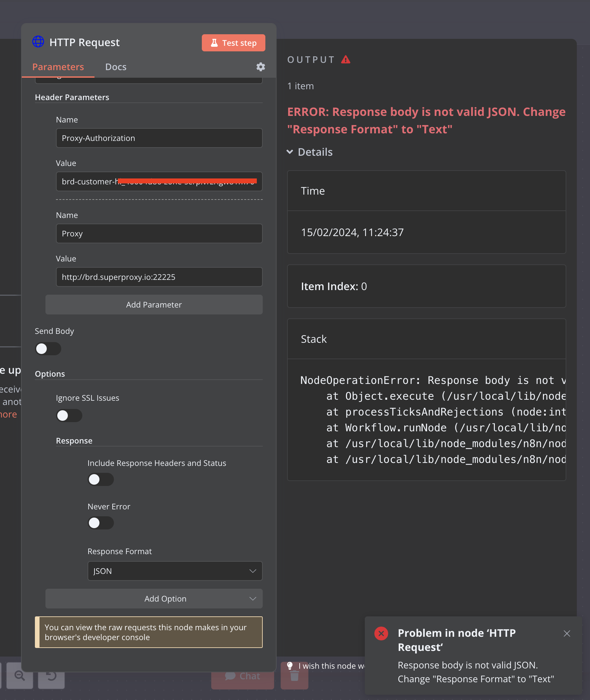The image size is (590, 700).
Task: Click the 'Item Index: 0' text
Action: [334, 286]
